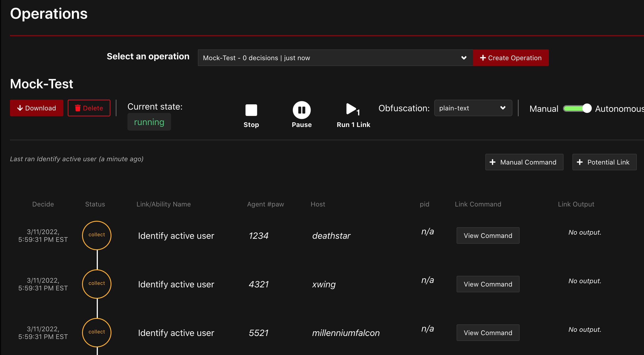View Command for xwing agent 4321

(x=488, y=284)
